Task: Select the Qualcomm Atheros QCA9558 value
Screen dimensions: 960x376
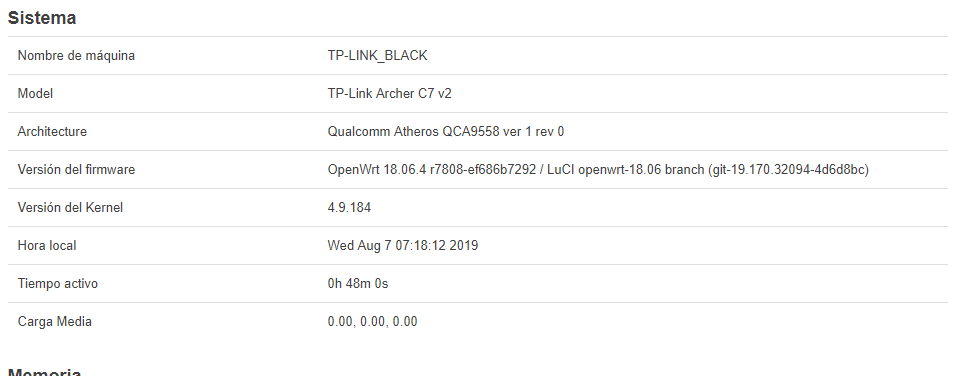Action: tap(446, 132)
